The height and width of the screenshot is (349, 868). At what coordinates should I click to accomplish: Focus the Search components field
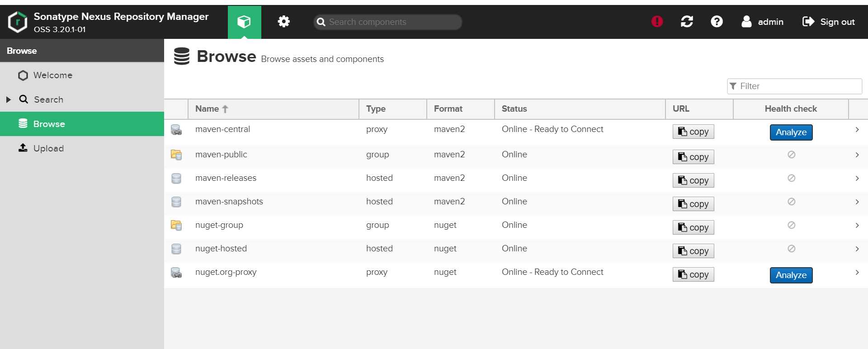[x=388, y=22]
